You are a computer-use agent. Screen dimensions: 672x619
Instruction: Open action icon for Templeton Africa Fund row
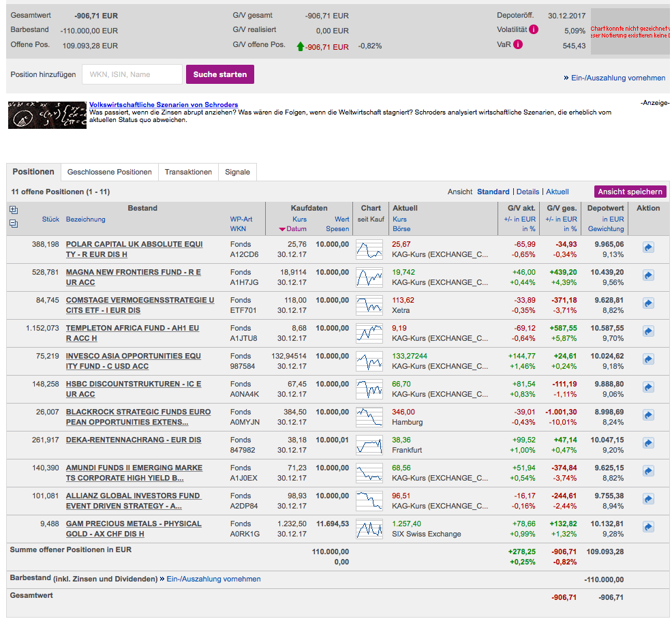(x=648, y=331)
